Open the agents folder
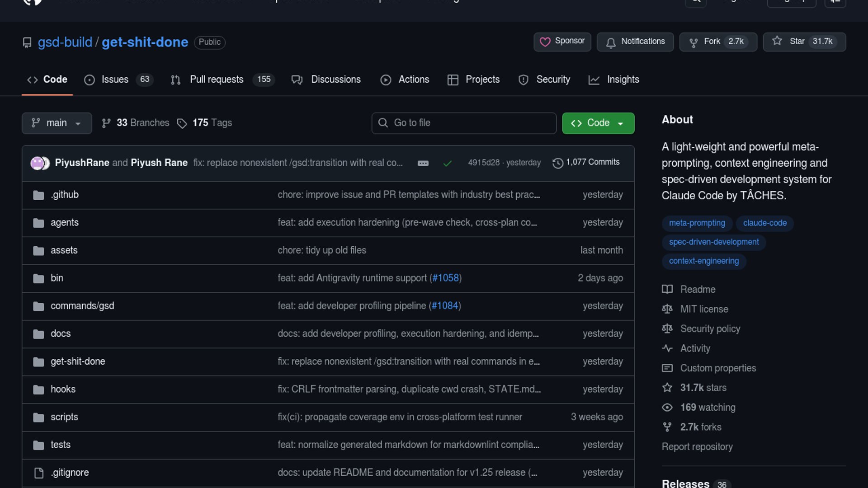Viewport: 868px width, 488px height. 65,222
